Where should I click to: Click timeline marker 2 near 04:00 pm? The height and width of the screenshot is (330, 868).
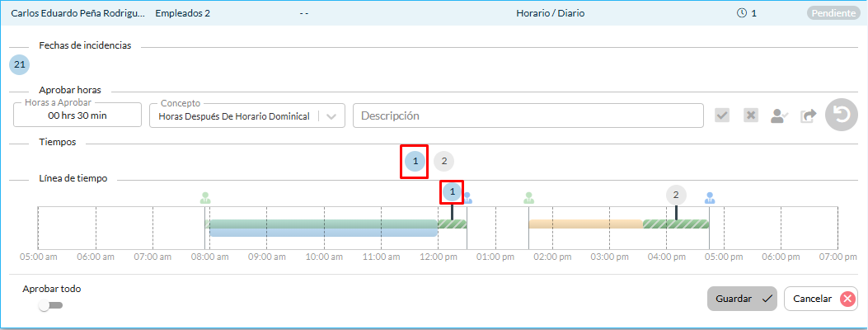pos(676,195)
